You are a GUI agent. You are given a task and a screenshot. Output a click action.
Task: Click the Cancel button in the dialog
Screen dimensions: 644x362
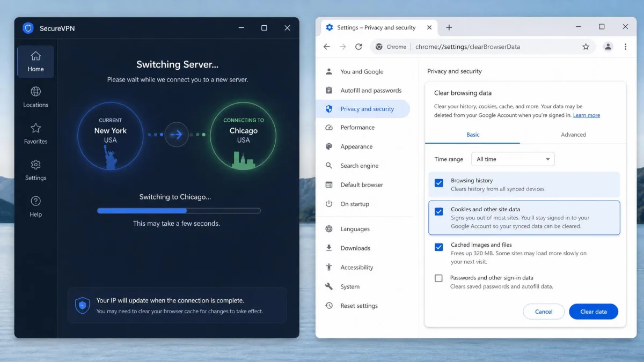coord(544,312)
